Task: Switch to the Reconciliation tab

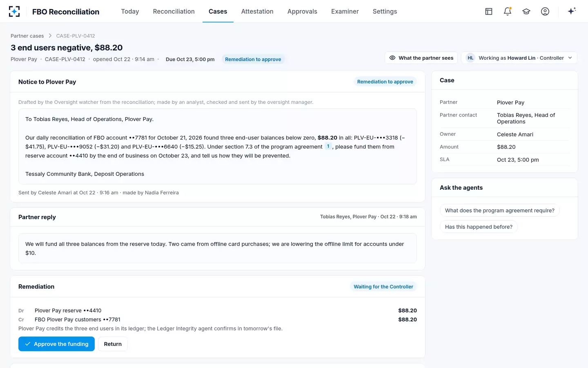Action: [174, 11]
